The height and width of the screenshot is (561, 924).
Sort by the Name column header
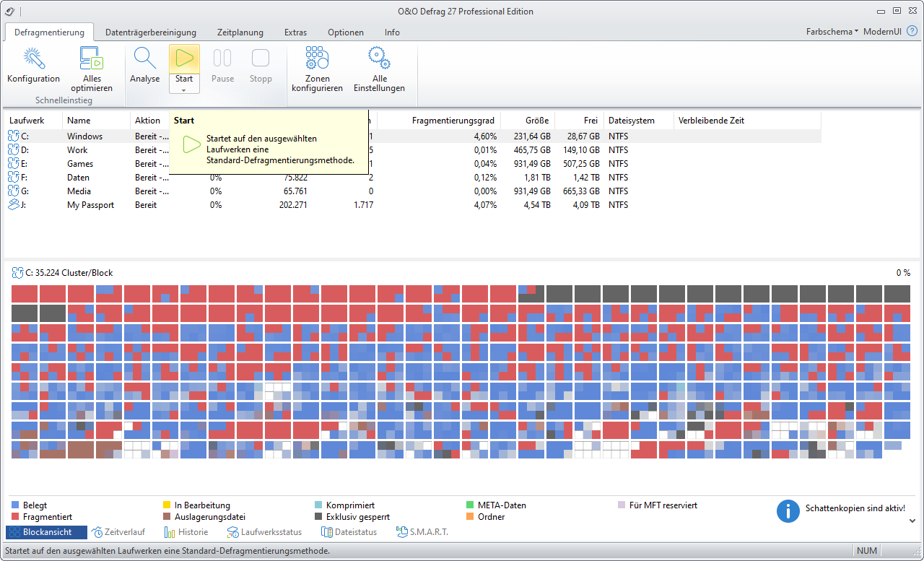tap(96, 121)
